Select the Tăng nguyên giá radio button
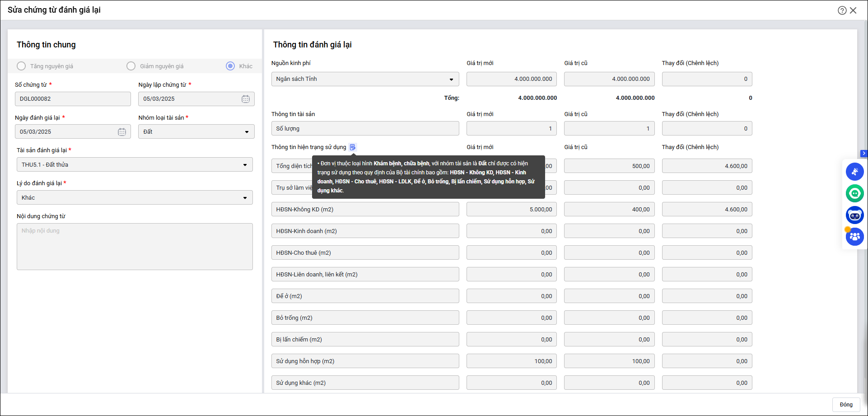Screen dimensions: 868x416 pyautogui.click(x=21, y=66)
